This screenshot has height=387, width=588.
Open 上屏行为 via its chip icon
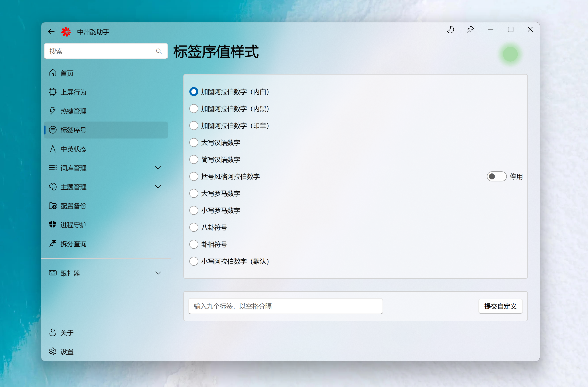pyautogui.click(x=53, y=92)
